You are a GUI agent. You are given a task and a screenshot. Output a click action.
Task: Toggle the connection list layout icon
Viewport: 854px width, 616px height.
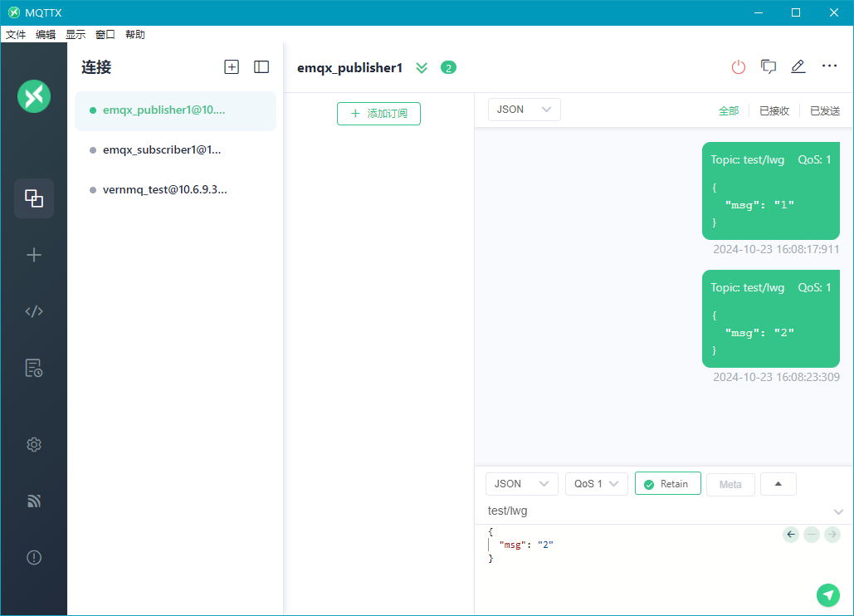(x=261, y=67)
